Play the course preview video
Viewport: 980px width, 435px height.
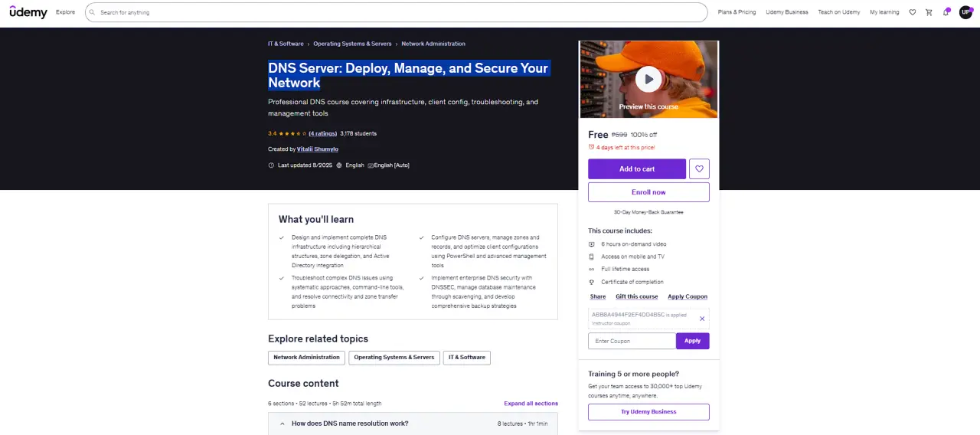click(x=648, y=79)
